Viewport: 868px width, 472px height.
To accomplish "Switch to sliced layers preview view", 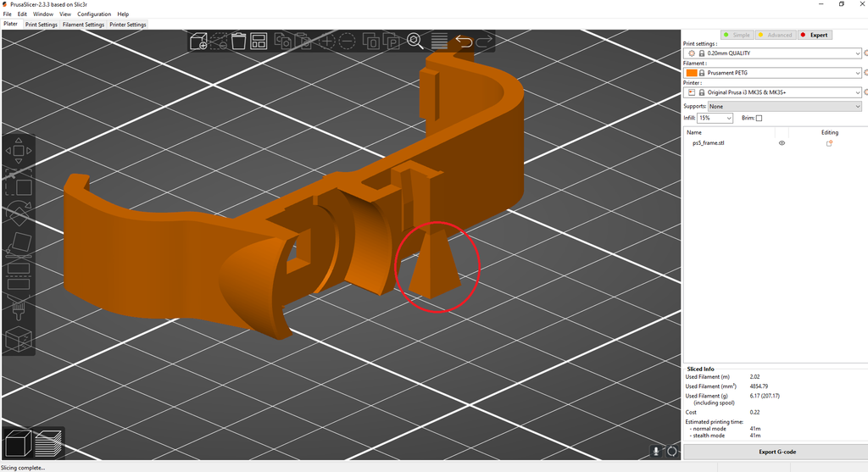I will 49,442.
